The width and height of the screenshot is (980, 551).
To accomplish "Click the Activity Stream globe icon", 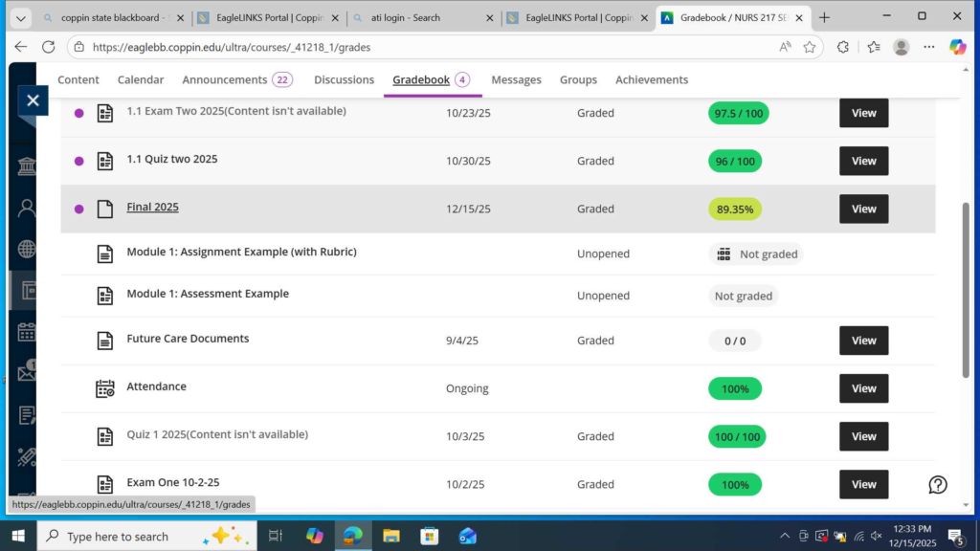I will coord(27,249).
